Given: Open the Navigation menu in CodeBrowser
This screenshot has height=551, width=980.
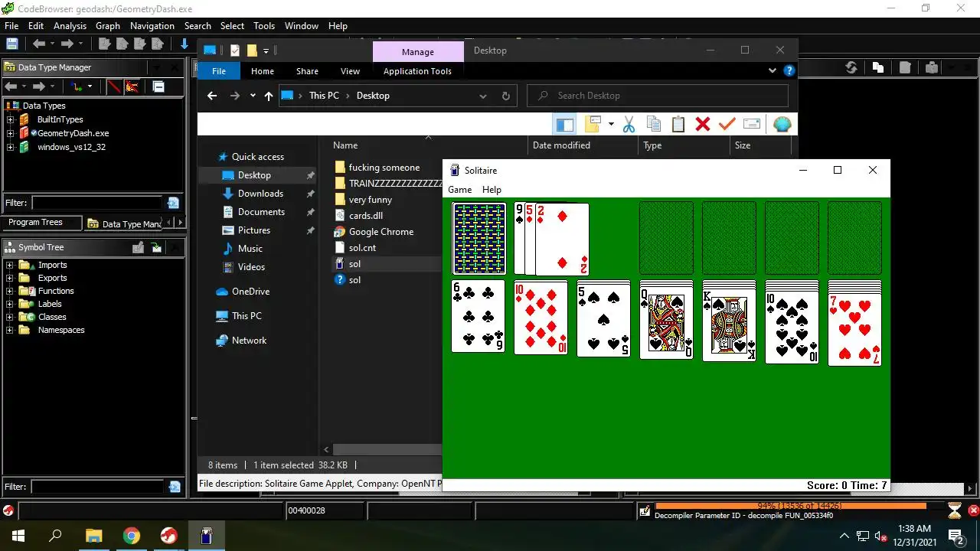Looking at the screenshot, I should click(152, 25).
